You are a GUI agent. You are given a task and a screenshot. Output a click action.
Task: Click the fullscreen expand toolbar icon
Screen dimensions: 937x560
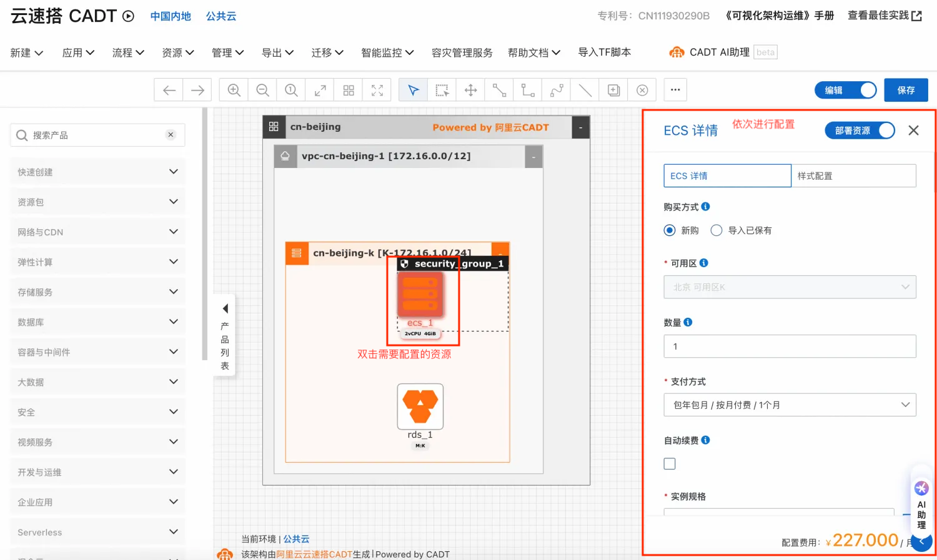pyautogui.click(x=377, y=91)
